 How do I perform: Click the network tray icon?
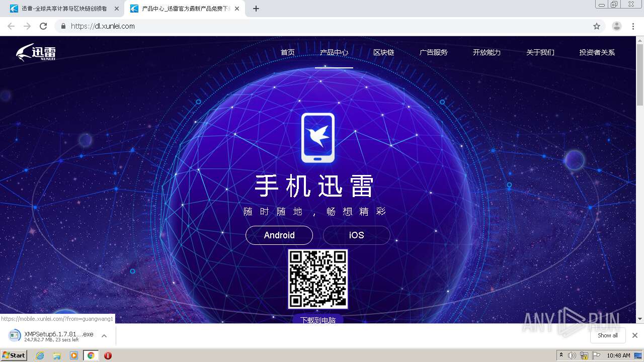pyautogui.click(x=584, y=355)
